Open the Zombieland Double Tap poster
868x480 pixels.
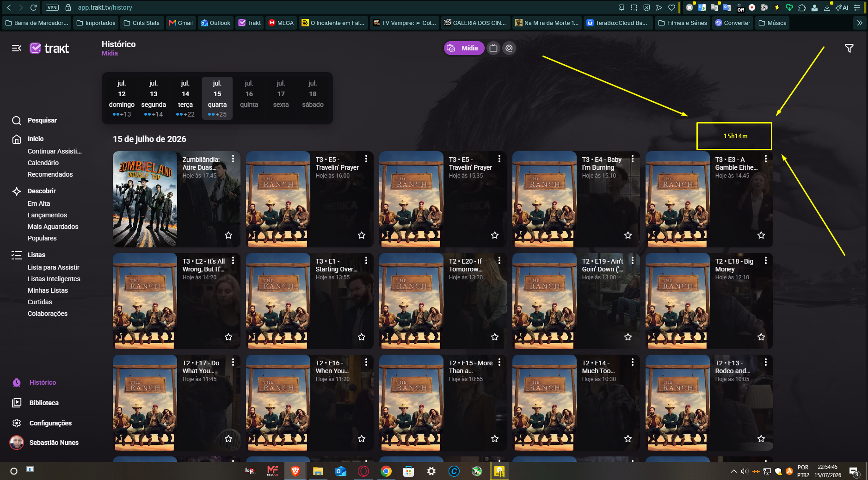click(x=145, y=199)
